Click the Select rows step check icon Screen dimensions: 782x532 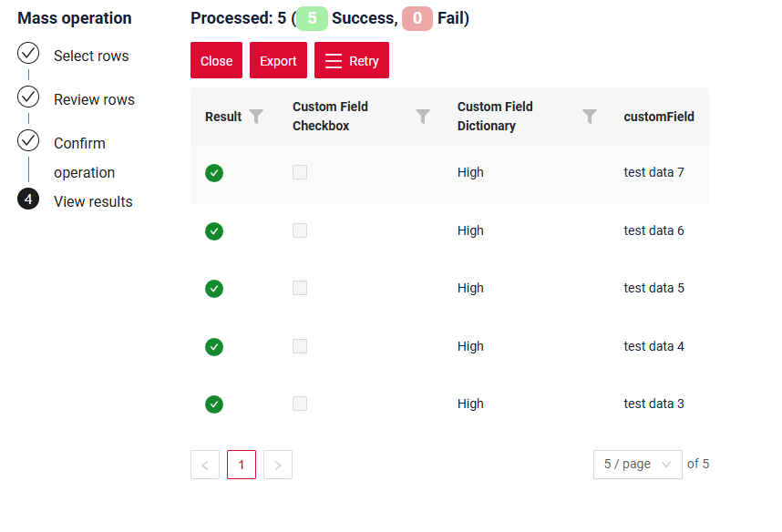click(28, 54)
